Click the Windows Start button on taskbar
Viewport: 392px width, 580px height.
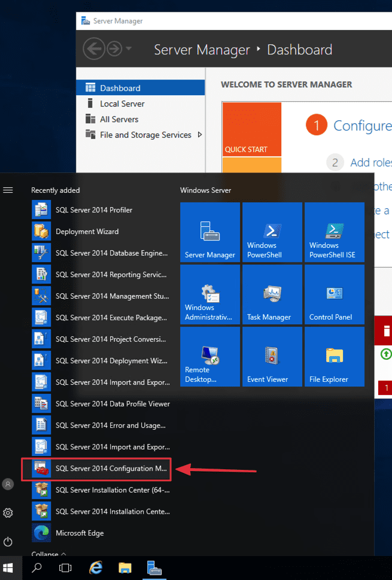[9, 567]
